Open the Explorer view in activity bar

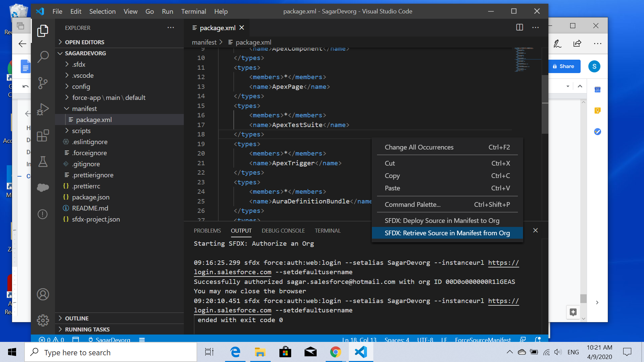[x=43, y=31]
